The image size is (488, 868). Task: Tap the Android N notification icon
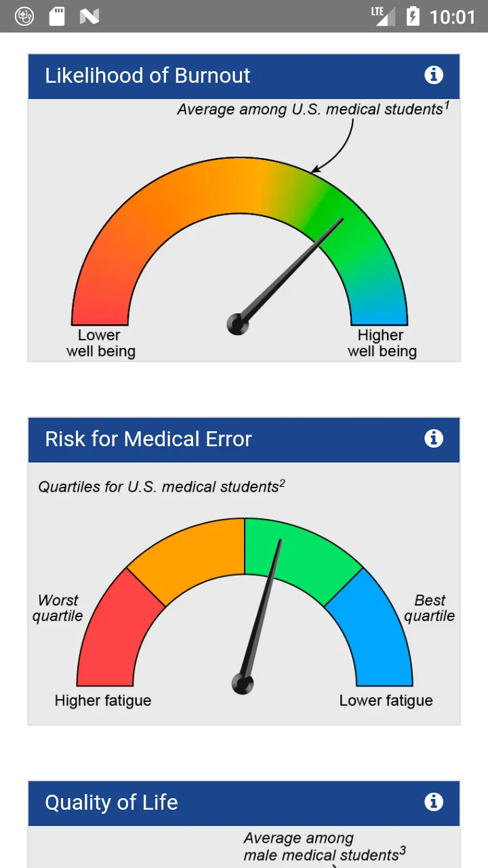(x=89, y=16)
